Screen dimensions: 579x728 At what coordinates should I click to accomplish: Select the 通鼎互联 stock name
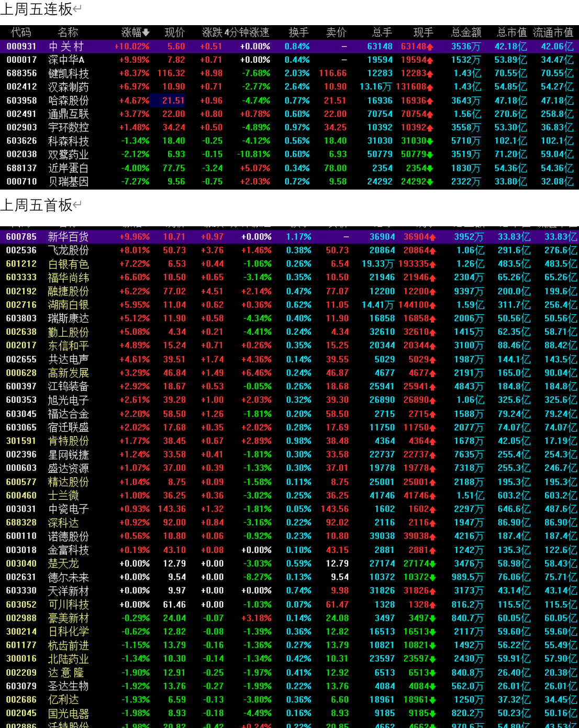(69, 114)
